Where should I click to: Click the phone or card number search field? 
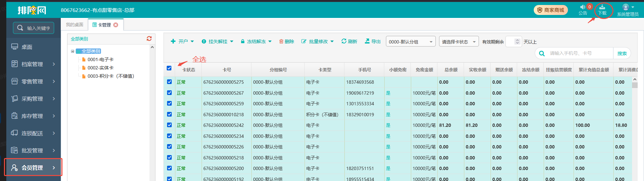pyautogui.click(x=580, y=53)
